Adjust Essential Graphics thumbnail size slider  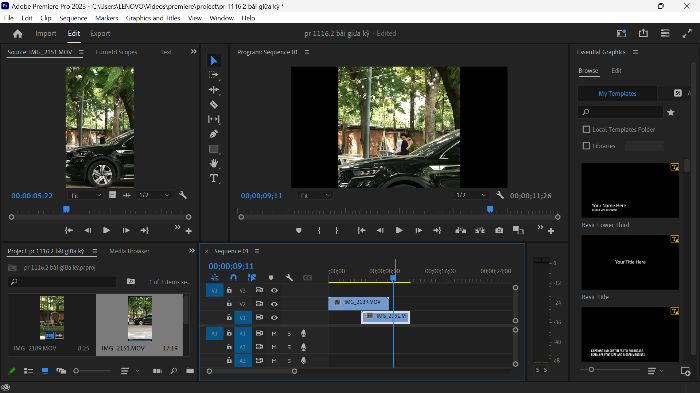tap(610, 370)
